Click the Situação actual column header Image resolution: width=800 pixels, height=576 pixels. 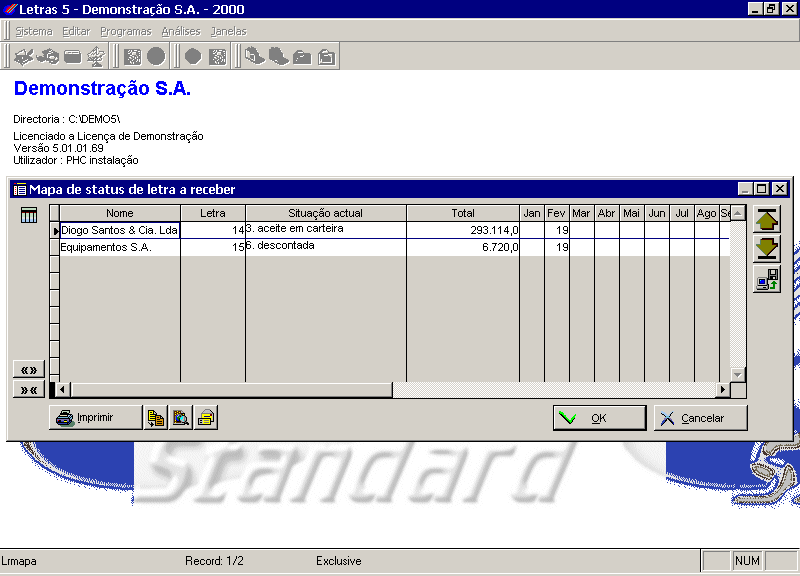tap(326, 213)
